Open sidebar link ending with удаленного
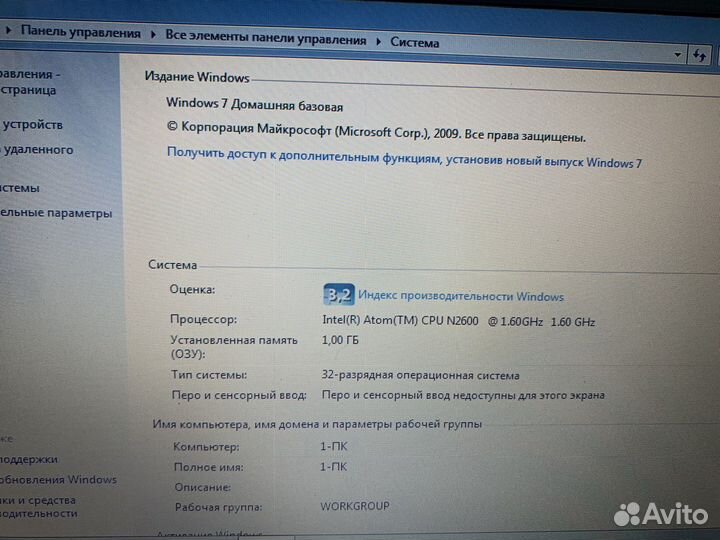Viewport: 720px width, 540px height. tap(37, 150)
